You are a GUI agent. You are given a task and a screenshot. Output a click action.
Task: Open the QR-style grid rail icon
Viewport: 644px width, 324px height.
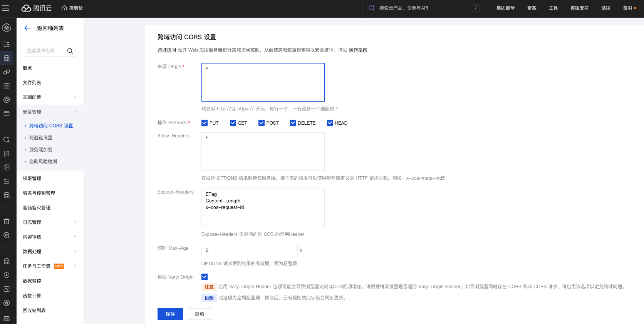point(7,154)
